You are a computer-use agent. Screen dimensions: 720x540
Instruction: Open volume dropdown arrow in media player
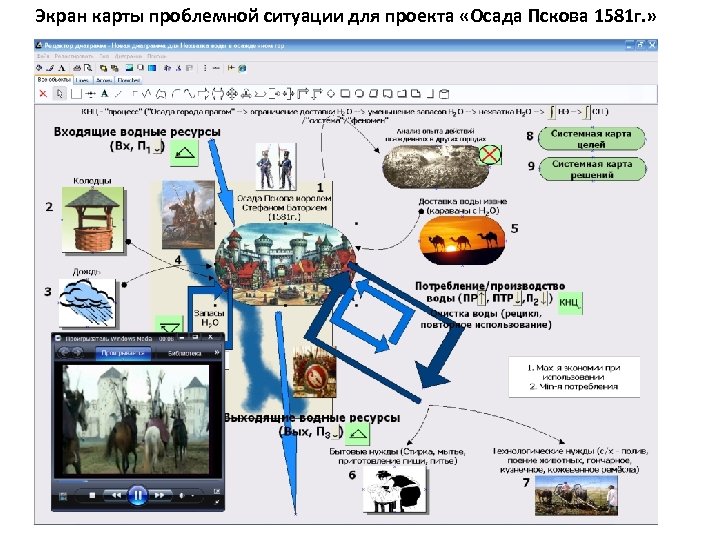(192, 496)
